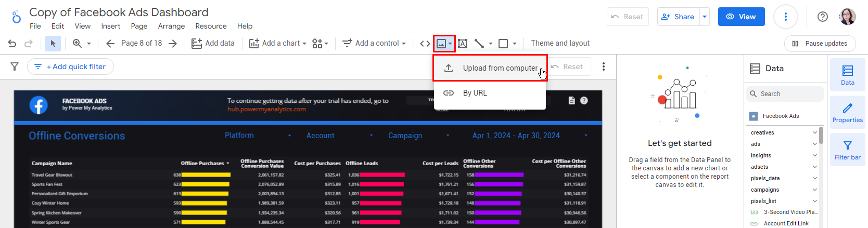868x228 pixels.
Task: Open the embed URL code icon
Action: pyautogui.click(x=425, y=44)
